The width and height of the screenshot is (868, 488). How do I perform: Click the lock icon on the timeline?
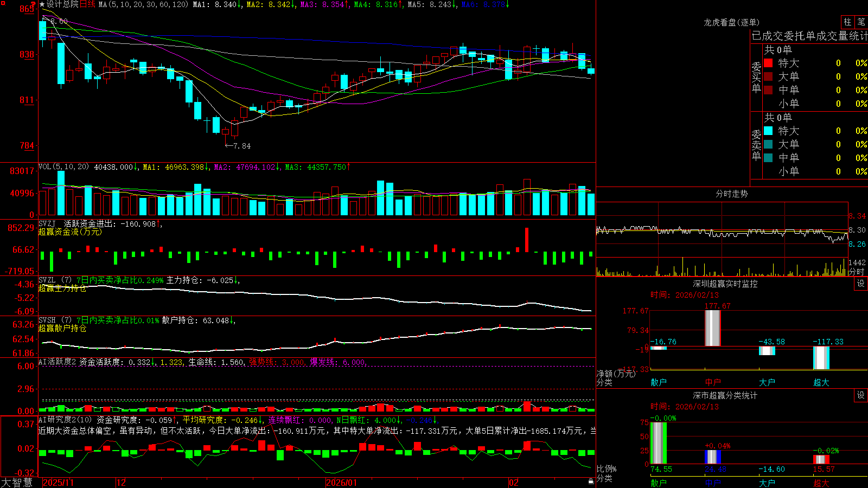(591, 481)
